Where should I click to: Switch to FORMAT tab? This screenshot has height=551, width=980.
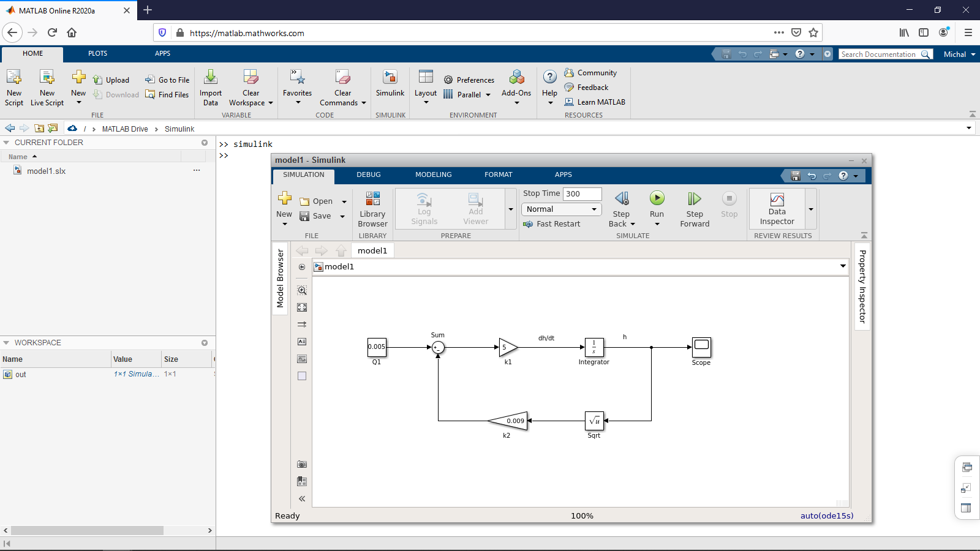click(499, 174)
